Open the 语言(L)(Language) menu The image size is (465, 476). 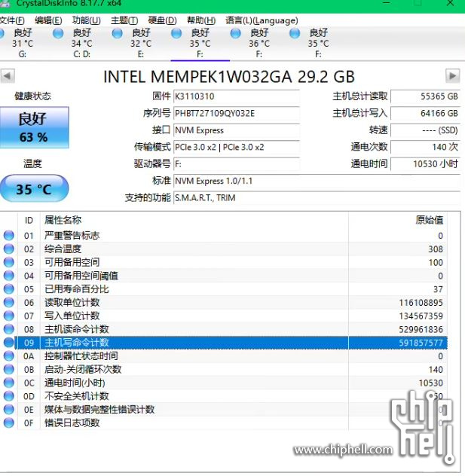pos(262,20)
